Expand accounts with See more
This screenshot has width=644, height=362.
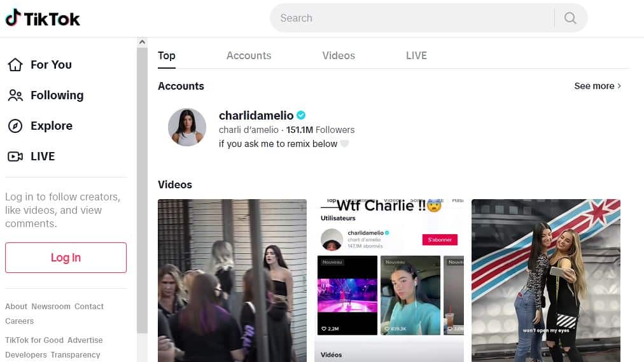(x=598, y=86)
